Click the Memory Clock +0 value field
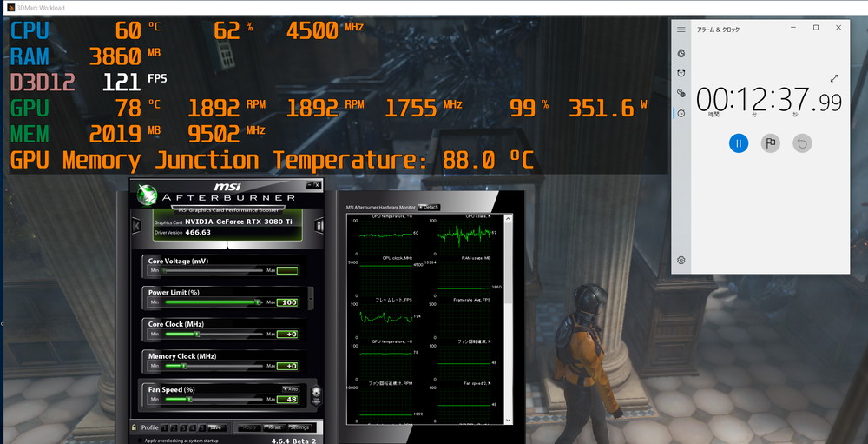The width and height of the screenshot is (868, 444). [x=287, y=366]
